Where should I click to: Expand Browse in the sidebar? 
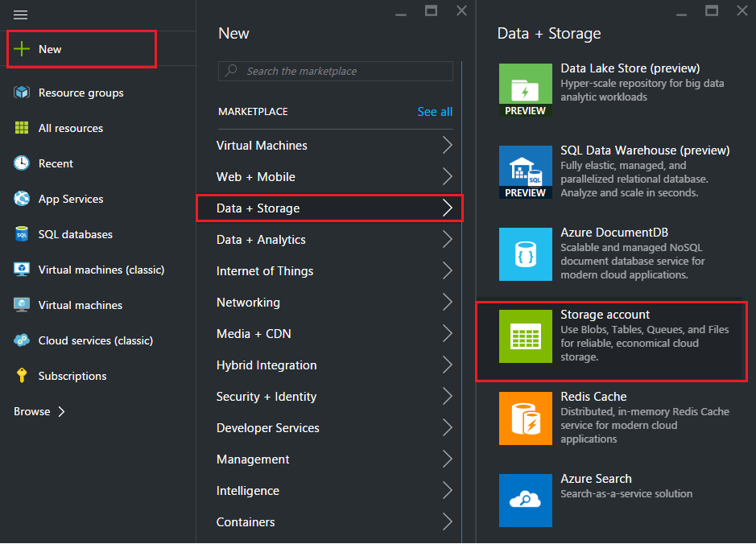click(x=39, y=411)
